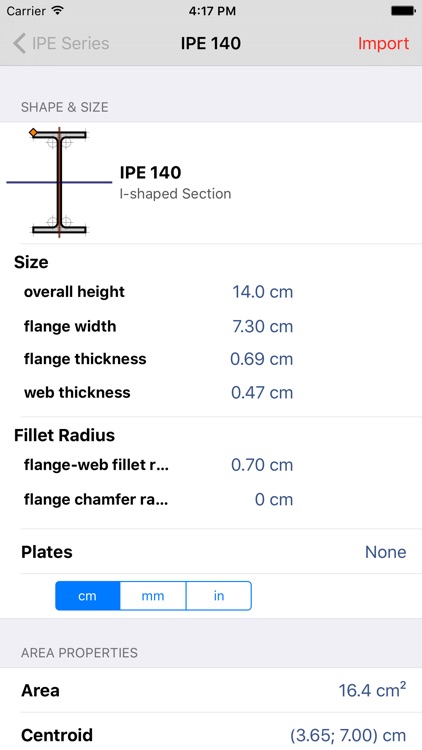Viewport: 422px width, 750px height.
Task: Edit the flange thickness value 0.69 cm
Action: 262,359
